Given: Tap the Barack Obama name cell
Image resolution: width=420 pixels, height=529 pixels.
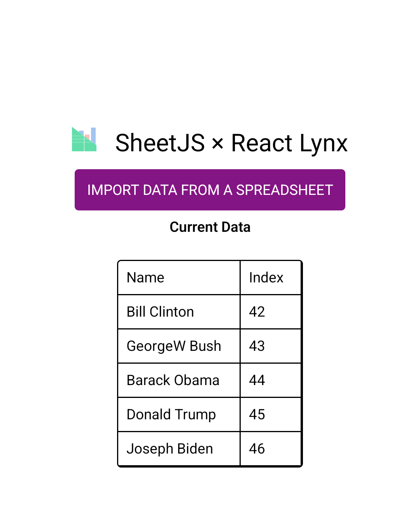Looking at the screenshot, I should 179,380.
